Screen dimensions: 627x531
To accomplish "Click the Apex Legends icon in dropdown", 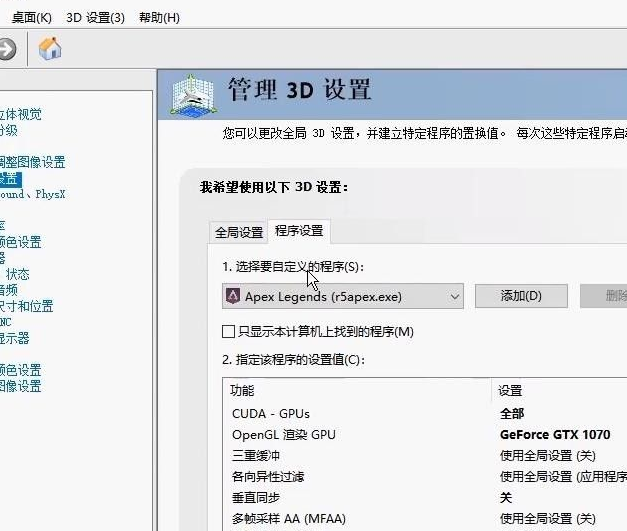I will click(233, 296).
